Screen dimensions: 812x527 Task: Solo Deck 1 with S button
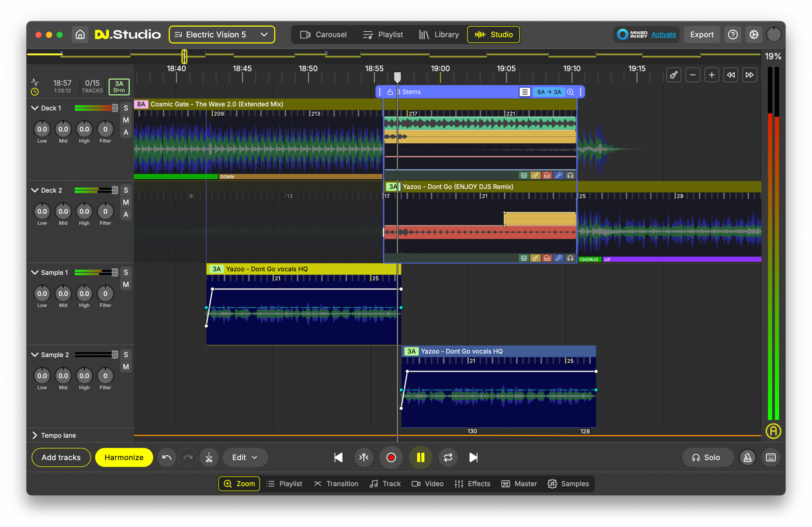tap(126, 108)
